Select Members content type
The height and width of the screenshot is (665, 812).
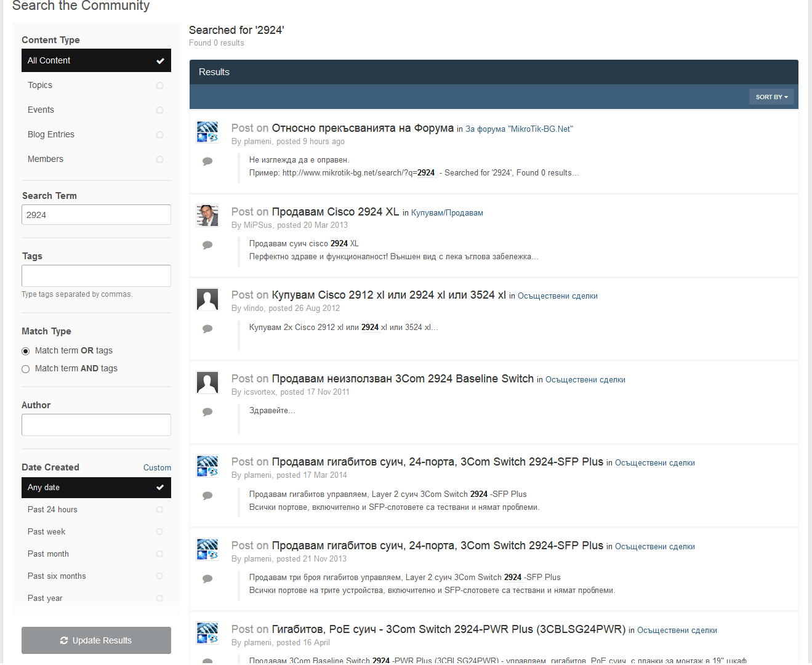[95, 159]
